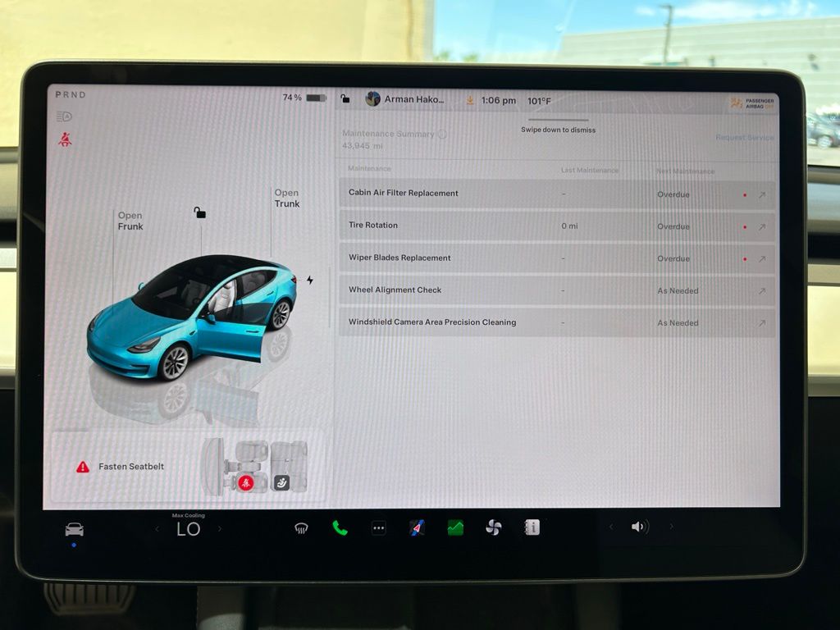
Task: Select the Wheel Alignment Check row
Action: tap(557, 290)
